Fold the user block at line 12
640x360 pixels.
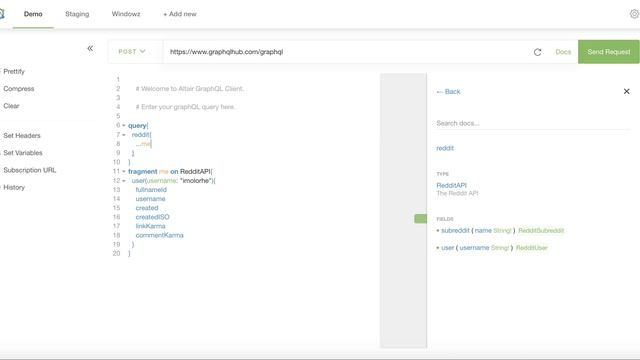pos(124,180)
